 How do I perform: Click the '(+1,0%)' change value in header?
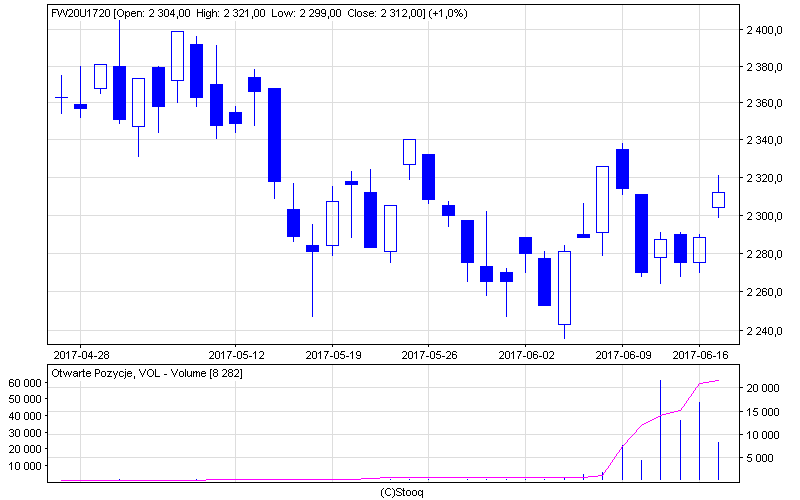pyautogui.click(x=448, y=13)
